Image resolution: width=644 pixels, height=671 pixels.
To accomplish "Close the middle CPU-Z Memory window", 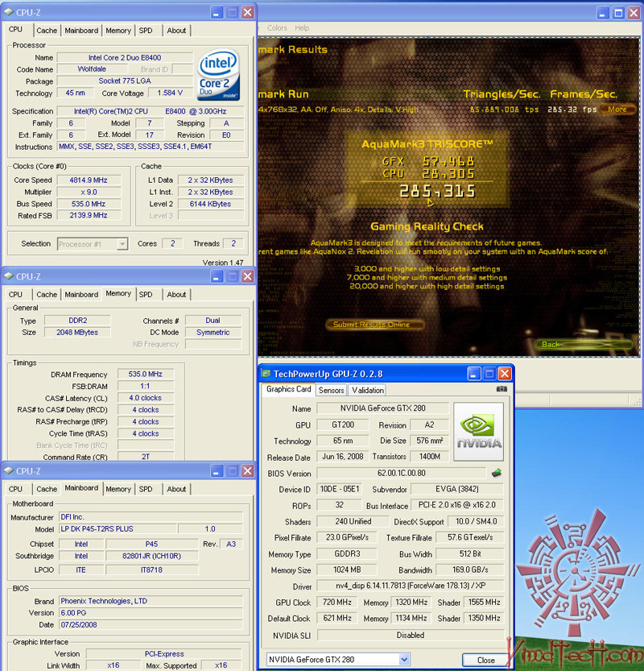I will point(248,276).
